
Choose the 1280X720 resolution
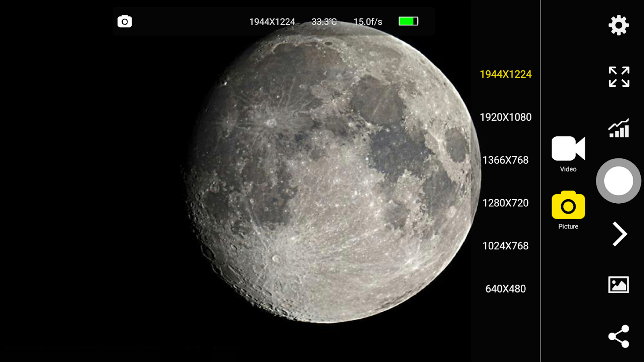tap(505, 203)
